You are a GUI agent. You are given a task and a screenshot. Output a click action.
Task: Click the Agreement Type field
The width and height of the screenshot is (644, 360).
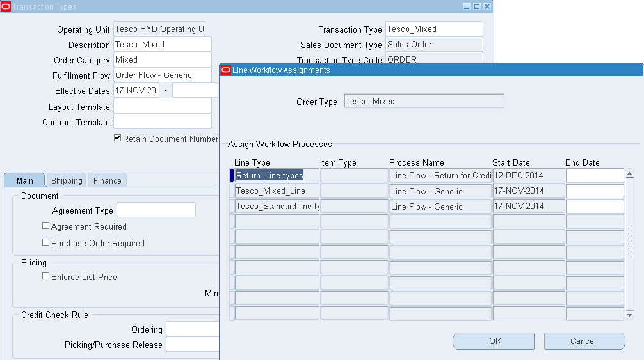(x=156, y=210)
